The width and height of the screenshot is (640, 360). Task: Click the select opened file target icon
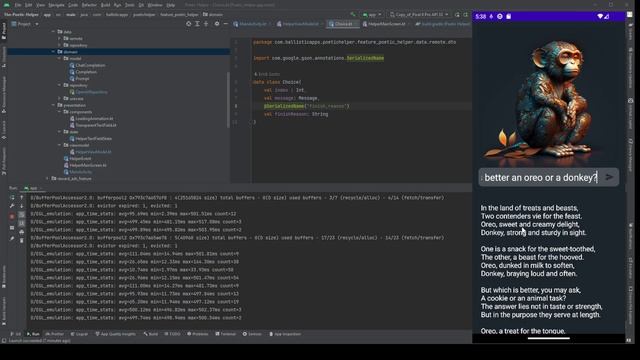tap(189, 24)
